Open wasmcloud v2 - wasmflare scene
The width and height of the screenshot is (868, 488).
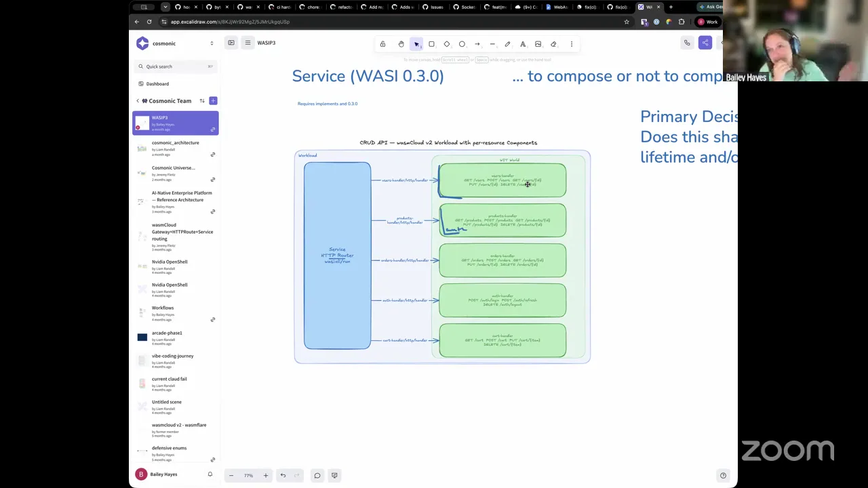pos(176,429)
